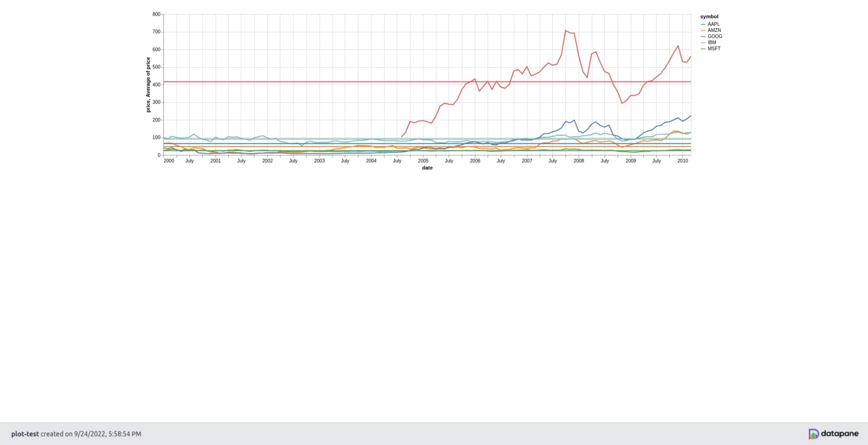Click the 2007 x-axis label
The height and width of the screenshot is (445, 868).
(x=527, y=161)
